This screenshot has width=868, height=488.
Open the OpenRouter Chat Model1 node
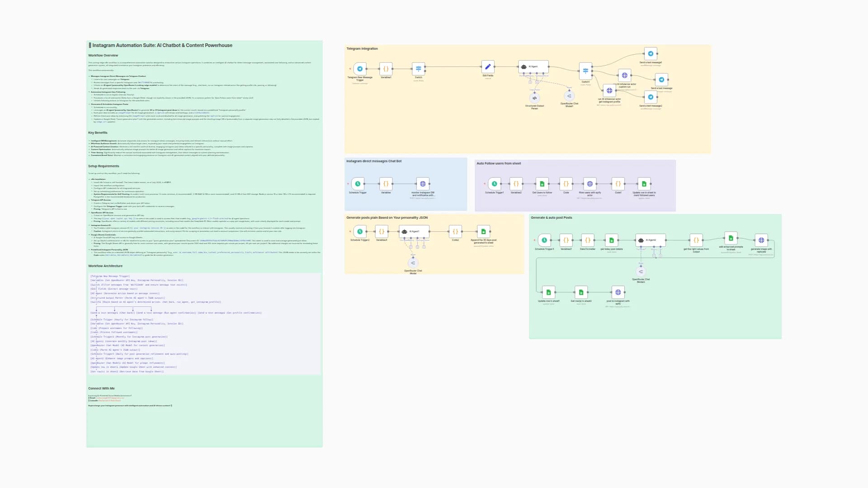coord(569,96)
